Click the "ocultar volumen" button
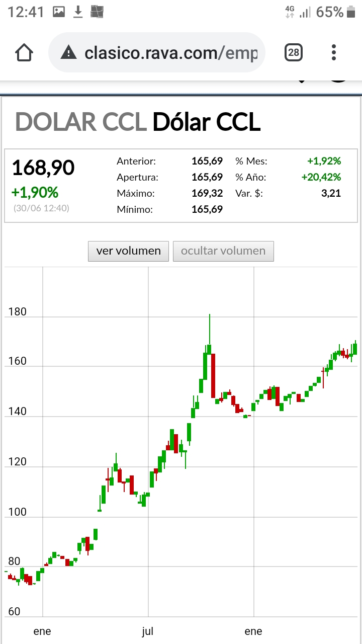Viewport: 362px width, 644px height. click(223, 251)
